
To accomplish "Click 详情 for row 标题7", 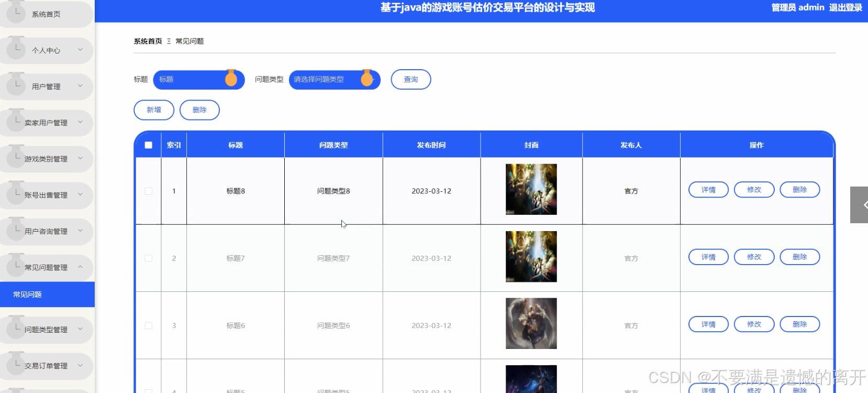I will (708, 257).
